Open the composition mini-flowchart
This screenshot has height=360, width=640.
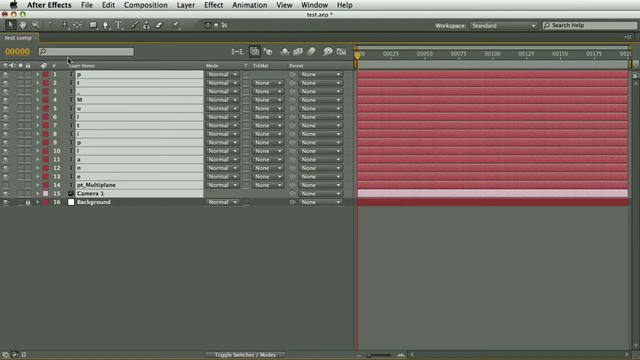tap(238, 51)
